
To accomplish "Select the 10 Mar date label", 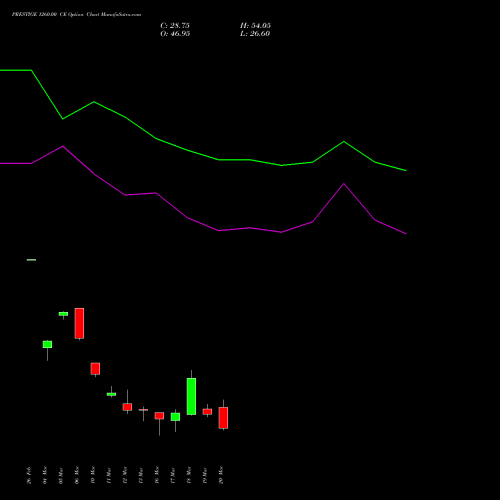I will 93,475.
